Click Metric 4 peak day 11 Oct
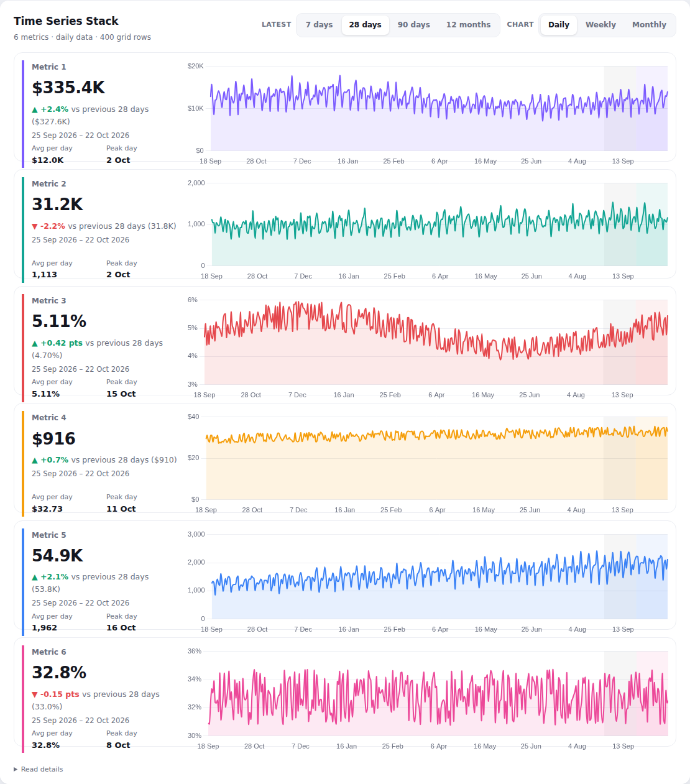690x784 pixels. pyautogui.click(x=121, y=509)
